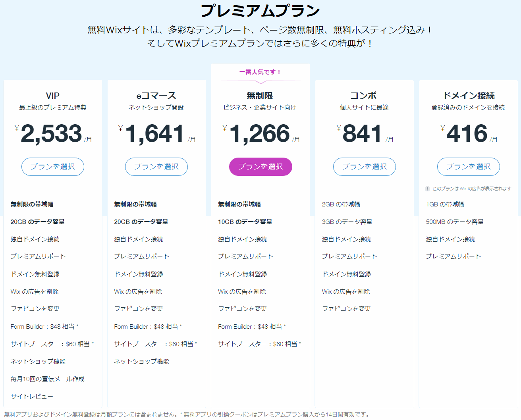Click プレミアムサポート in ドメイン接続 plan
The width and height of the screenshot is (521, 420).
click(x=453, y=256)
